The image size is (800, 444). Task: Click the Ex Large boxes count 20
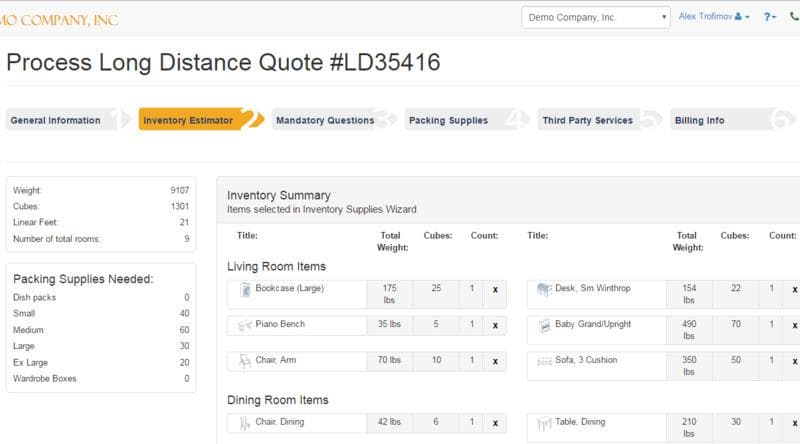click(x=184, y=362)
